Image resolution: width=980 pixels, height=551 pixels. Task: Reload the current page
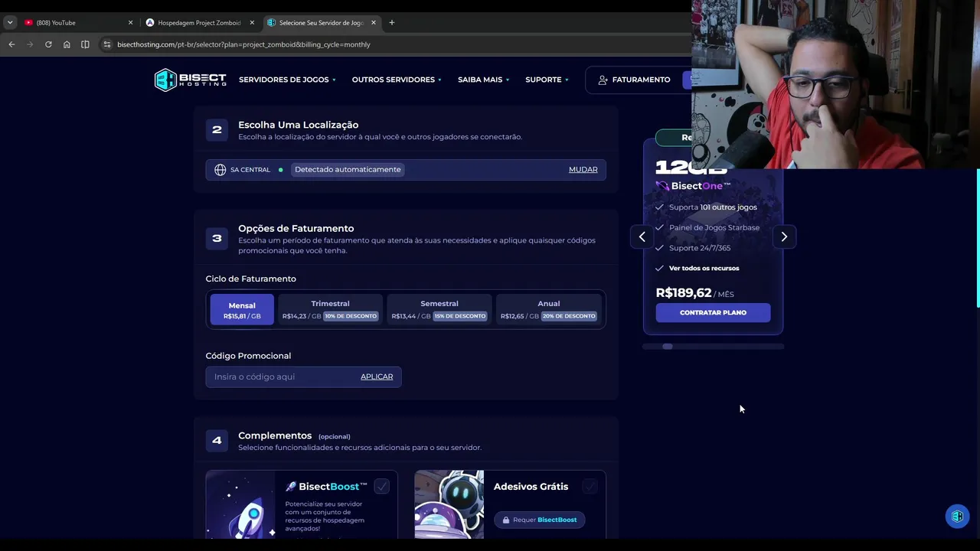tap(48, 44)
